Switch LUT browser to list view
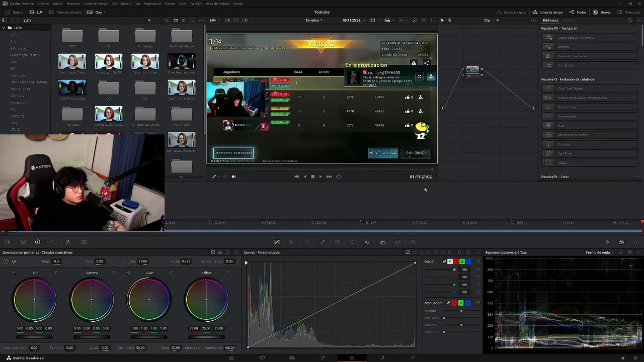 [x=184, y=20]
